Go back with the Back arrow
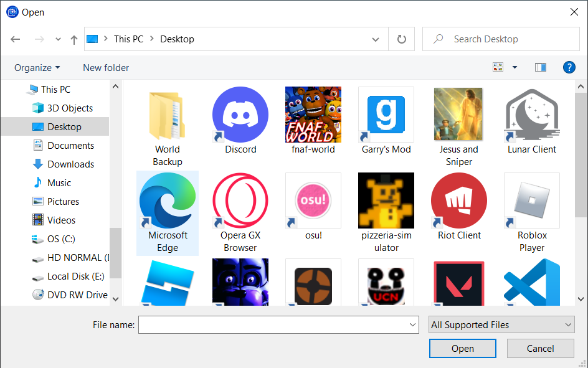Image resolution: width=588 pixels, height=368 pixels. [16, 39]
